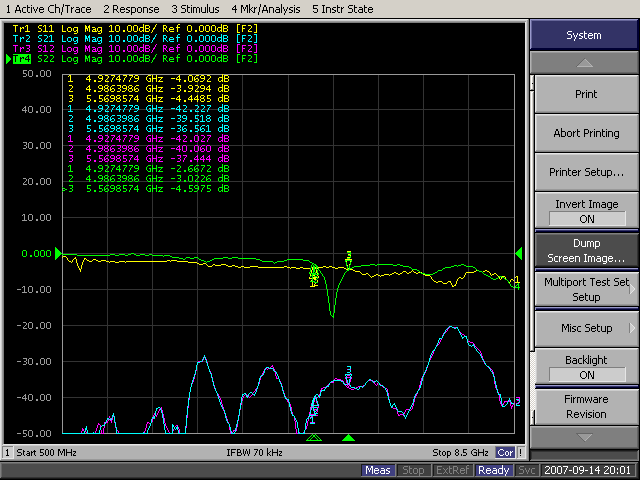Click the ExtRef status indicator
Screen dimensions: 640x480
[451, 470]
